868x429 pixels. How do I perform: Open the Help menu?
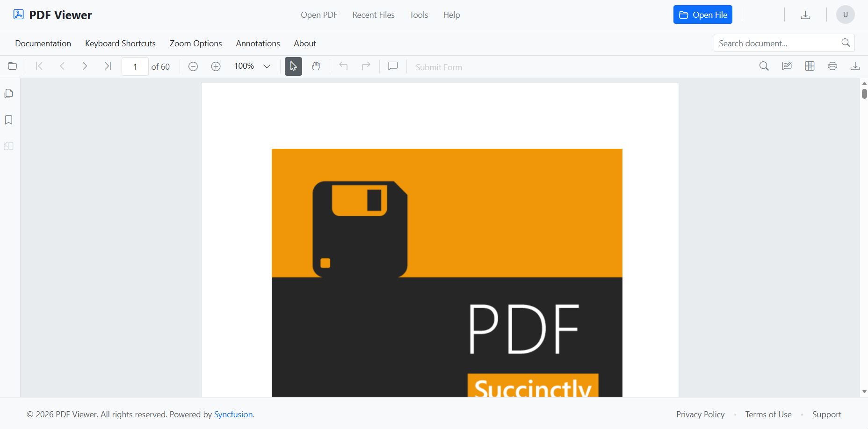coord(452,15)
